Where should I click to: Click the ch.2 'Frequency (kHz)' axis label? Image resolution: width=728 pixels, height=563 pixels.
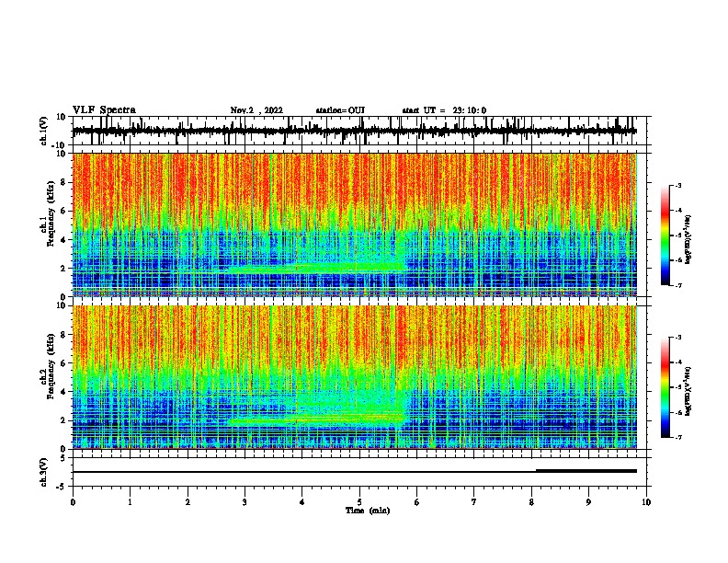point(51,366)
